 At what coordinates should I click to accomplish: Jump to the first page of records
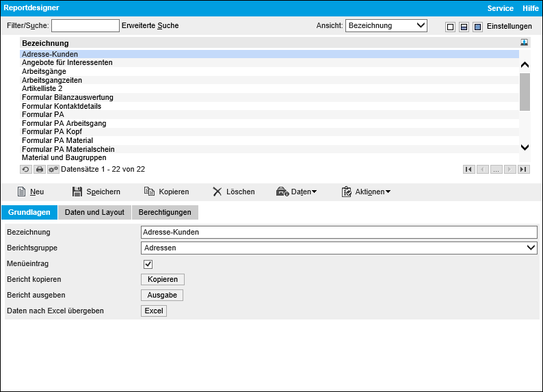469,170
